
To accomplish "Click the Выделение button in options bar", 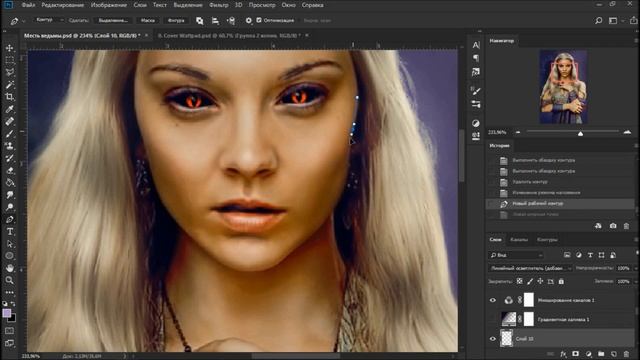I will (113, 20).
